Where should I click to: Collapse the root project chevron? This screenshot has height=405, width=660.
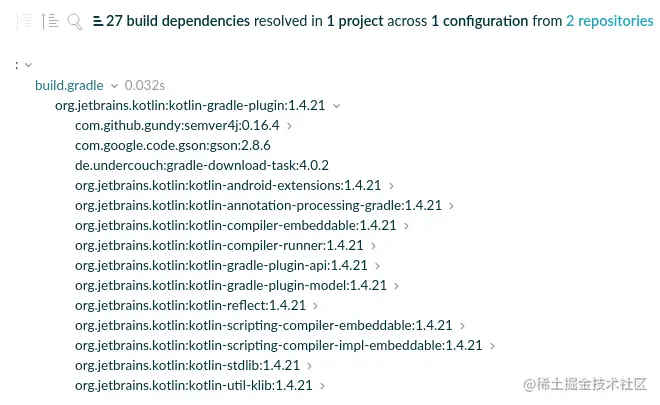27,65
